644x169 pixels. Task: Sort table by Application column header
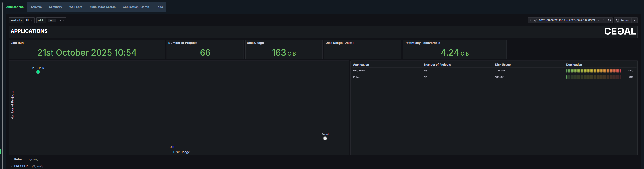coord(361,65)
